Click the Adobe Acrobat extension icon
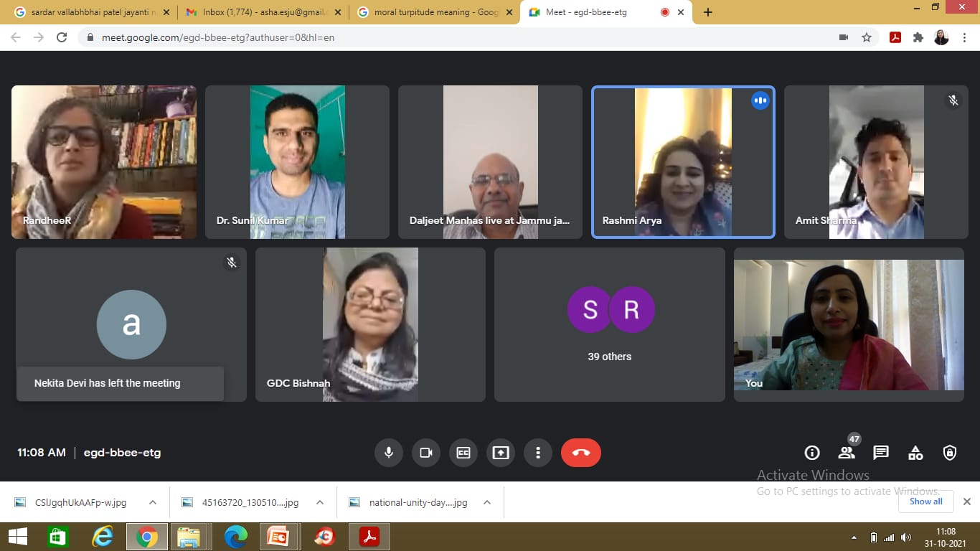The image size is (980, 551). (x=895, y=37)
